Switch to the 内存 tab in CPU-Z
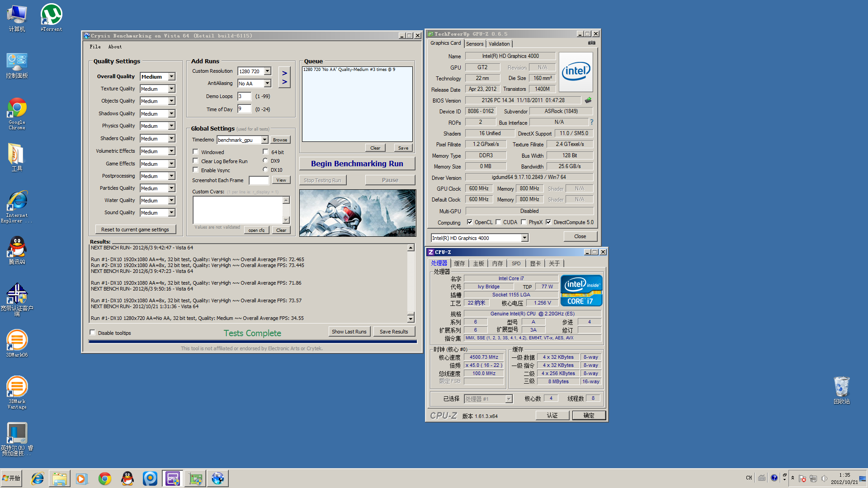868x488 pixels. (x=497, y=263)
